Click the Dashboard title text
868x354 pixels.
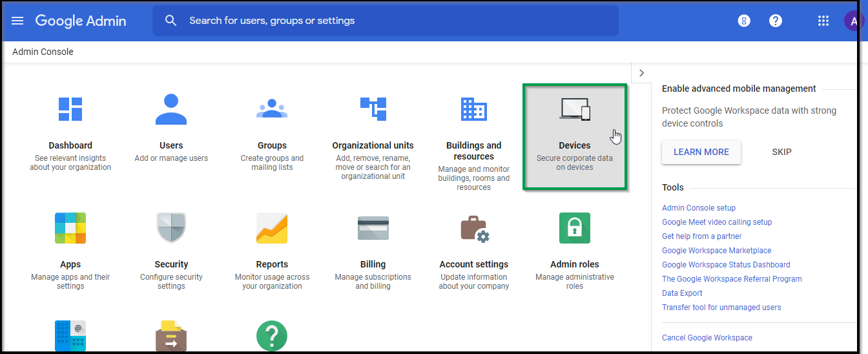tap(70, 145)
